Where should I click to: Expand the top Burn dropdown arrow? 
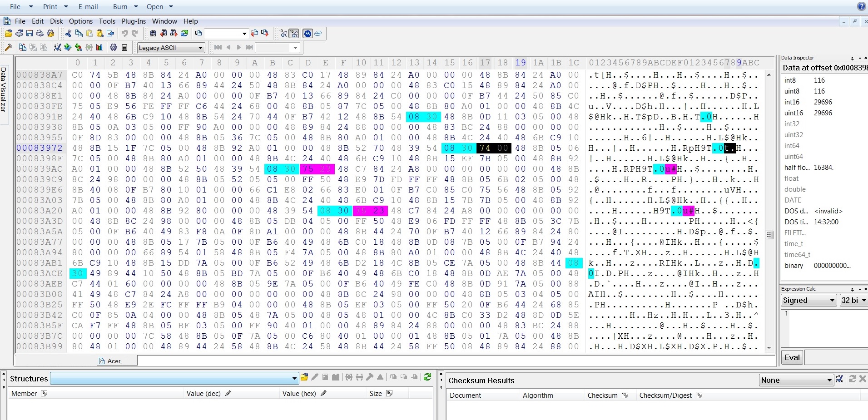point(136,7)
